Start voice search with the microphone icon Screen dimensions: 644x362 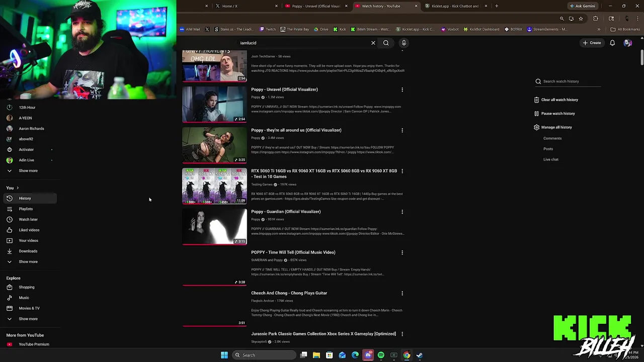point(404,43)
